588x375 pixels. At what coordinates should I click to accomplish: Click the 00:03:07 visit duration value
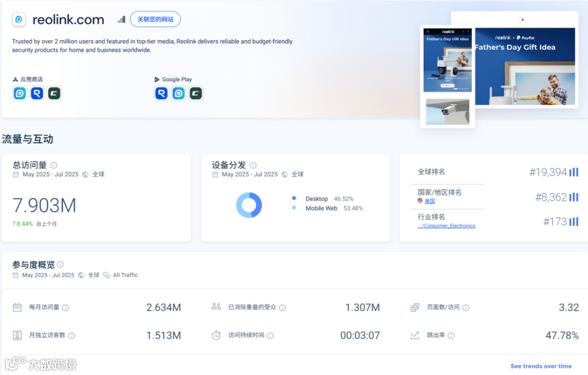pyautogui.click(x=360, y=335)
